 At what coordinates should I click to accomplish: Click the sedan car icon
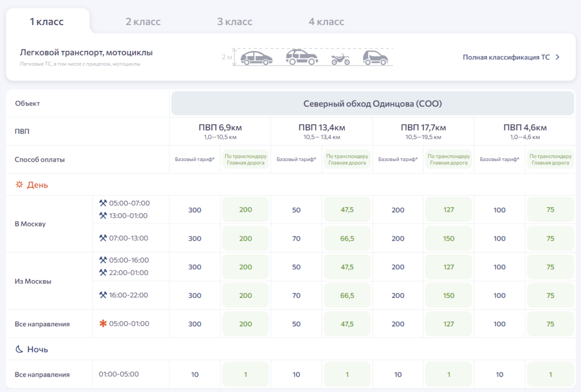tap(256, 58)
